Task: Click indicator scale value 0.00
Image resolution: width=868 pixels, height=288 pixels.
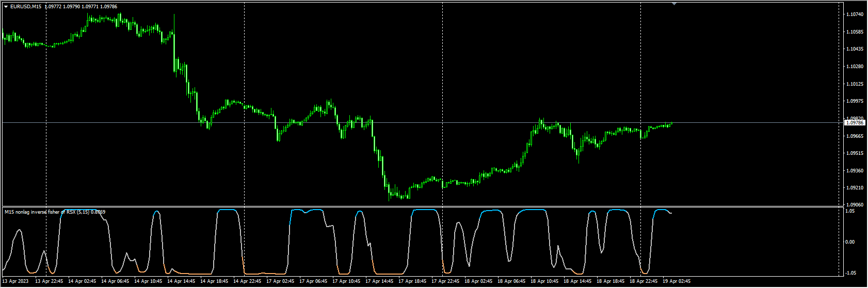Action: [x=850, y=242]
